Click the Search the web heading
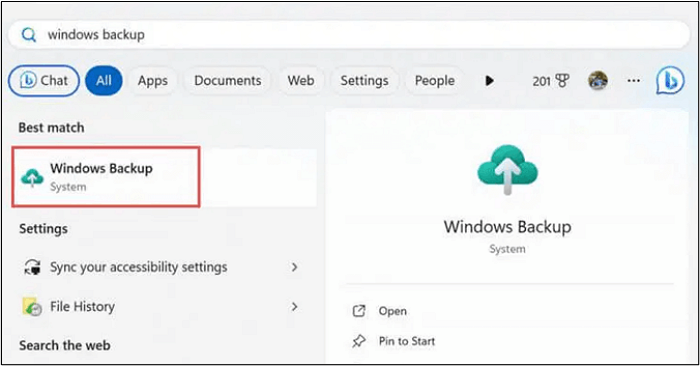This screenshot has width=700, height=366. (65, 345)
